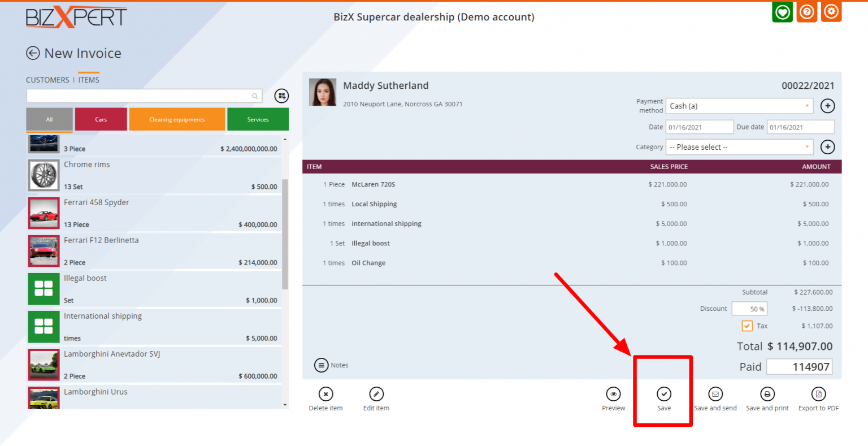
Task: Click the Delete item icon
Action: [325, 394]
